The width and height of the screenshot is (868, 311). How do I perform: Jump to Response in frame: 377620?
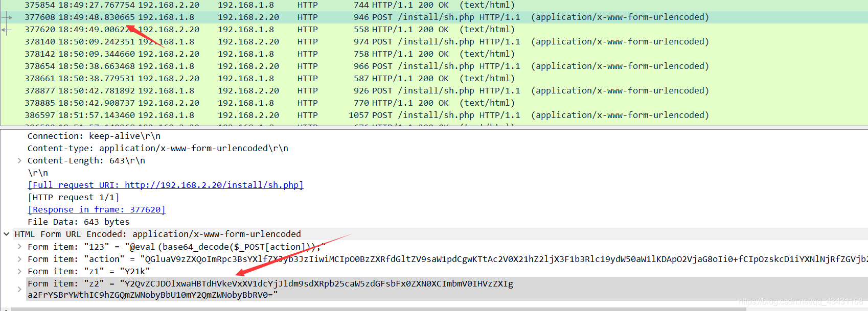[x=97, y=209]
